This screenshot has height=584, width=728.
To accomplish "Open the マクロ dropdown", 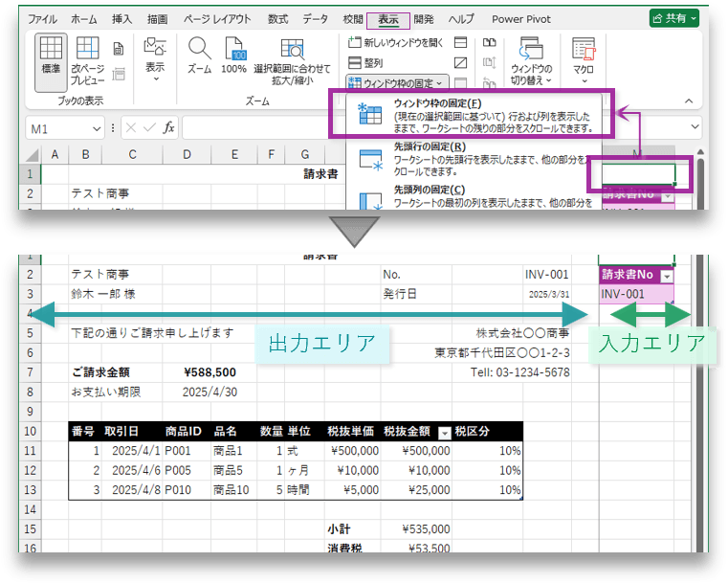I will pyautogui.click(x=584, y=60).
